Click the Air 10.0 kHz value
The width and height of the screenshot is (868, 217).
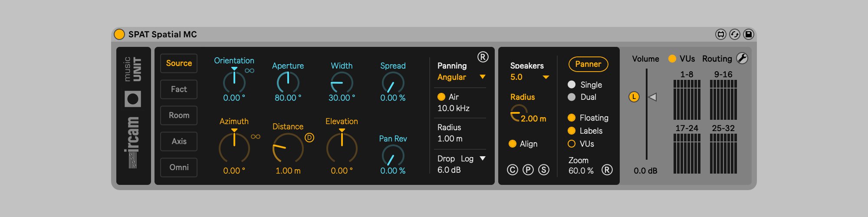(x=454, y=108)
